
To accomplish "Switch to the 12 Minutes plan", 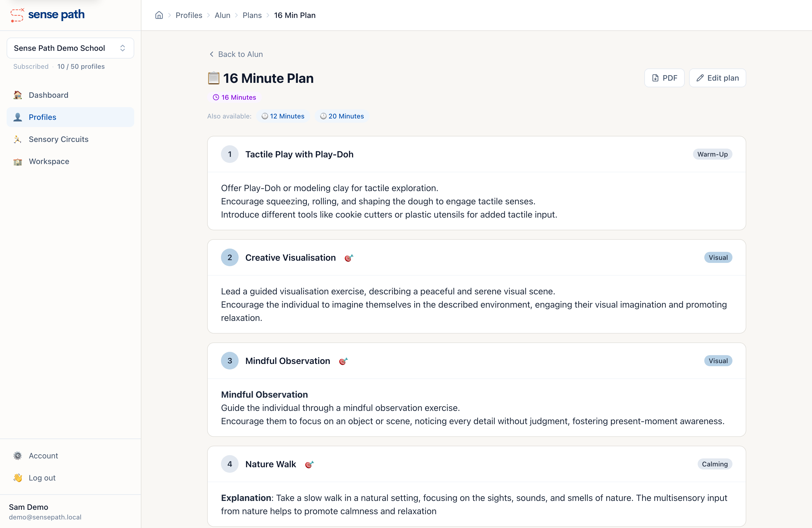I will click(x=283, y=116).
